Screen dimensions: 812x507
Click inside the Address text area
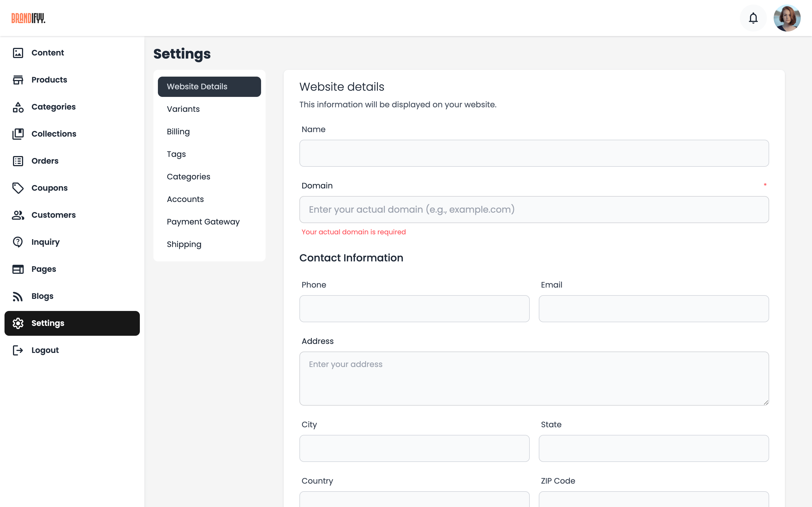(533, 378)
